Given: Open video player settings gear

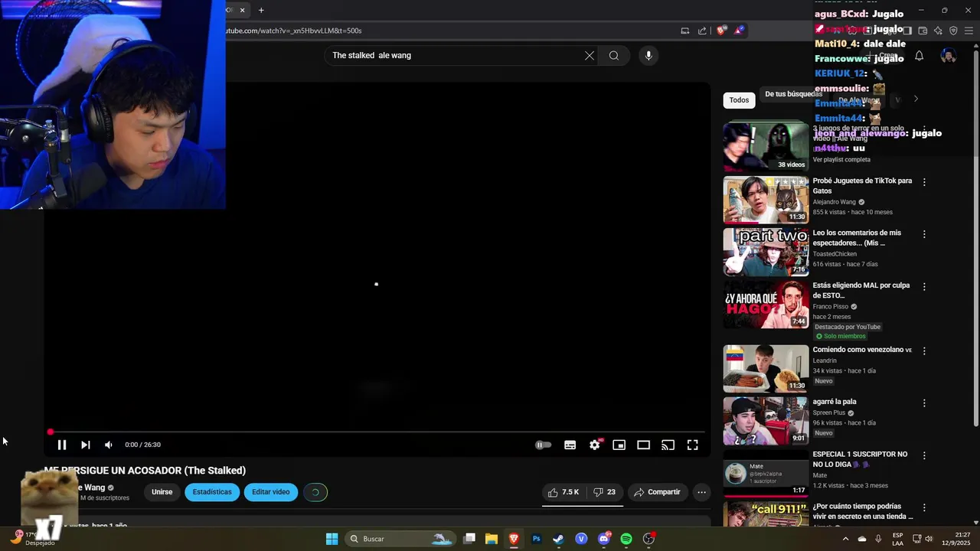Looking at the screenshot, I should pyautogui.click(x=595, y=445).
